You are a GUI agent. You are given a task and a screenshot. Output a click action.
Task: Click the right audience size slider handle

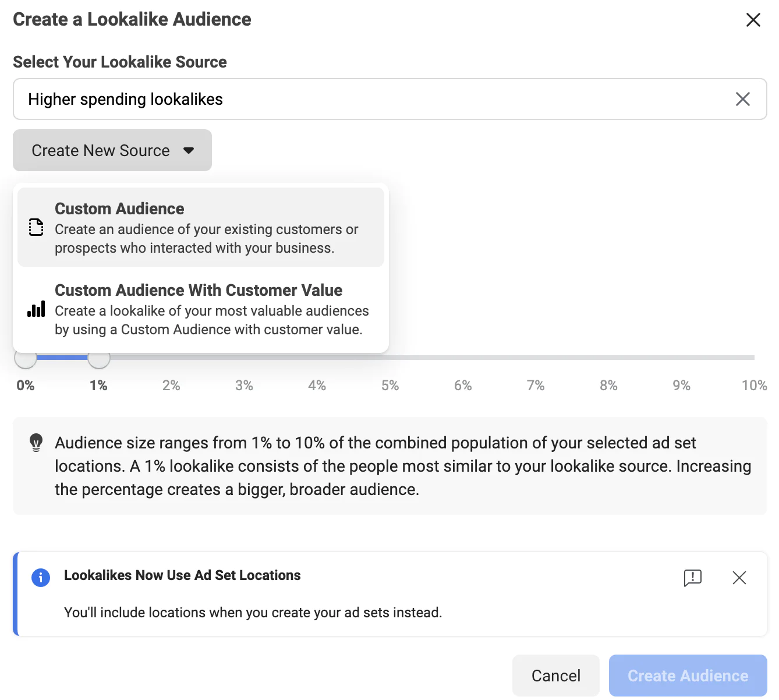tap(99, 359)
